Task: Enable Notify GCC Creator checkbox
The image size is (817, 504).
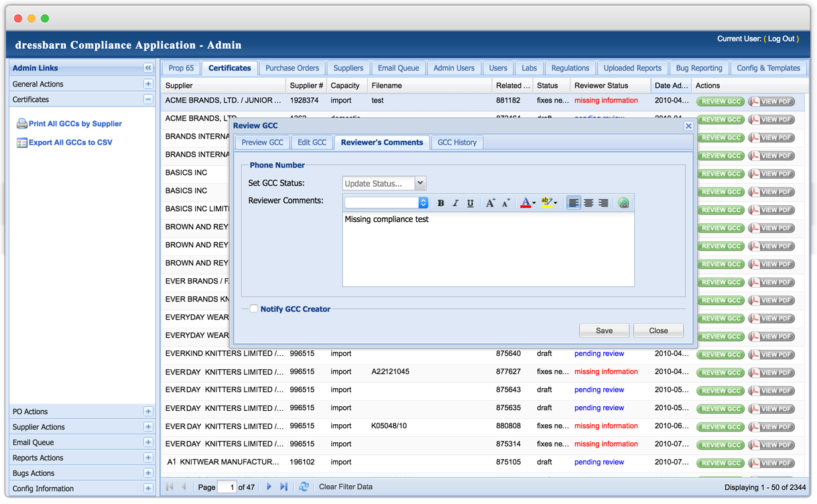Action: tap(254, 309)
